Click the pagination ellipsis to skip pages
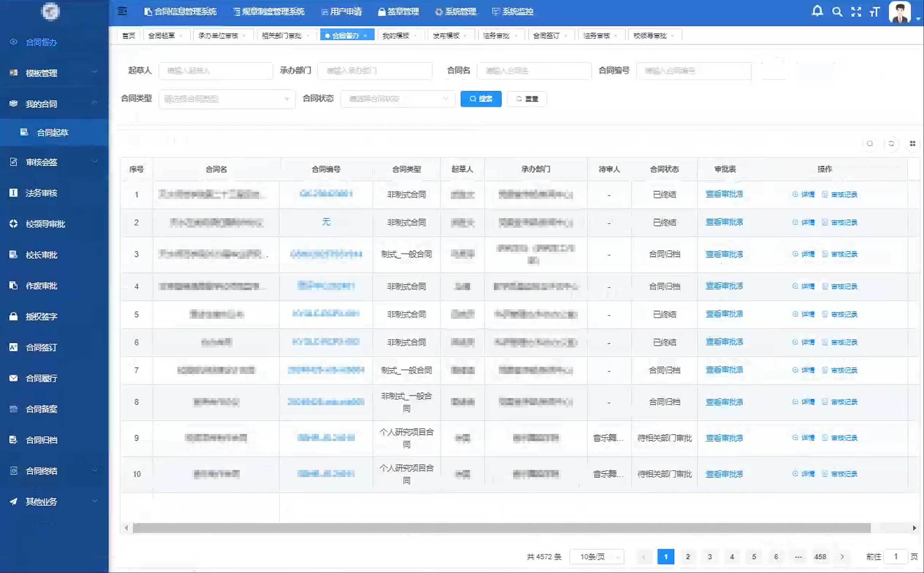Viewport: 924px width, 573px height. pyautogui.click(x=798, y=557)
